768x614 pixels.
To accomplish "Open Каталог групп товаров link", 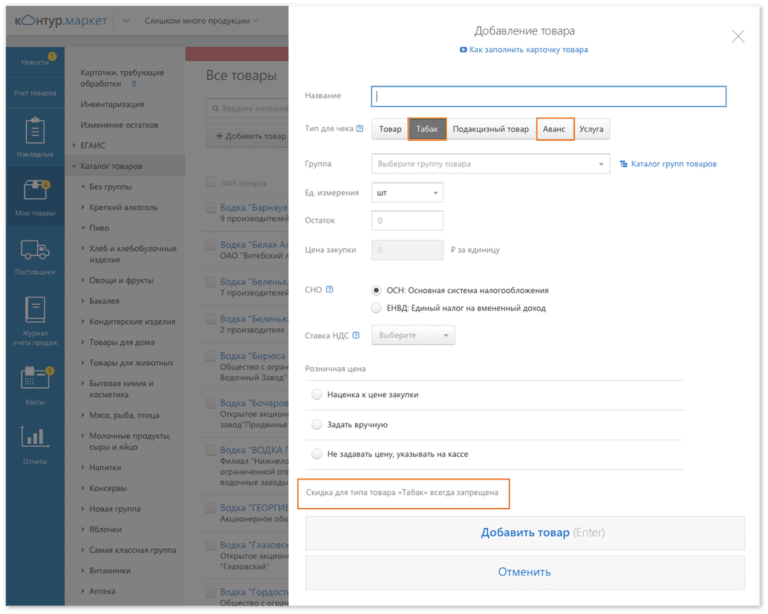I will pos(673,164).
